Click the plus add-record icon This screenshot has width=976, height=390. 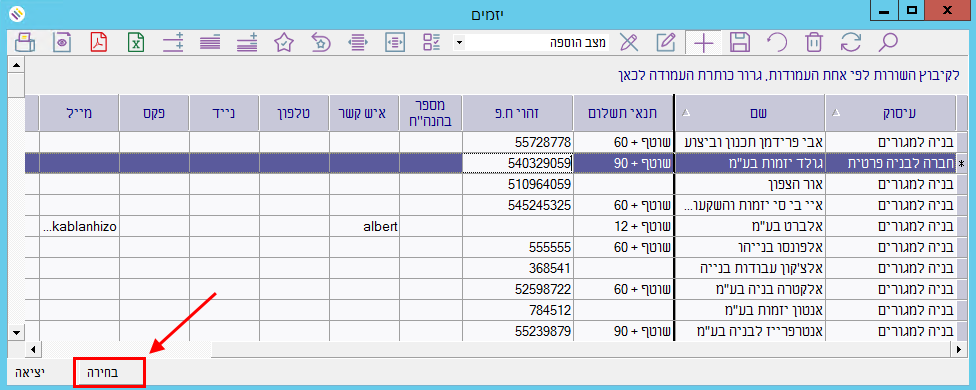pyautogui.click(x=703, y=43)
